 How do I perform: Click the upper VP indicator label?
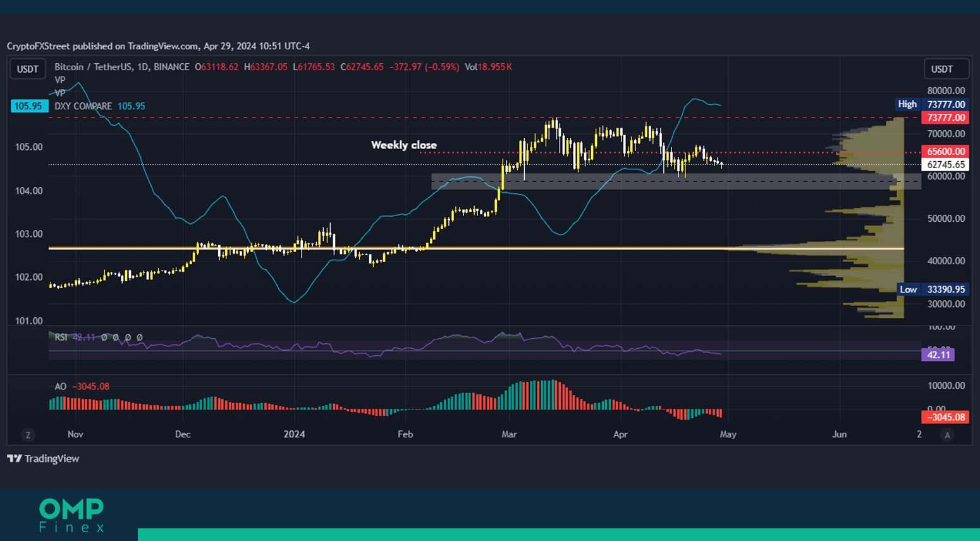[60, 80]
